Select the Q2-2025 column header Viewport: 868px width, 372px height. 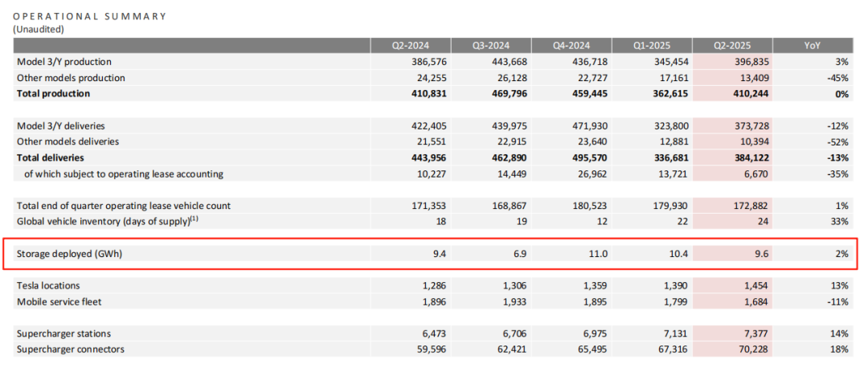[731, 46]
